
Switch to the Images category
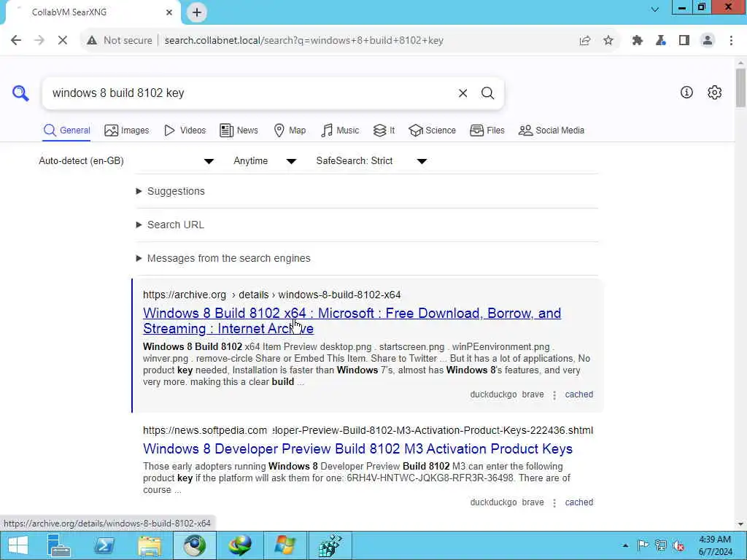(x=127, y=131)
